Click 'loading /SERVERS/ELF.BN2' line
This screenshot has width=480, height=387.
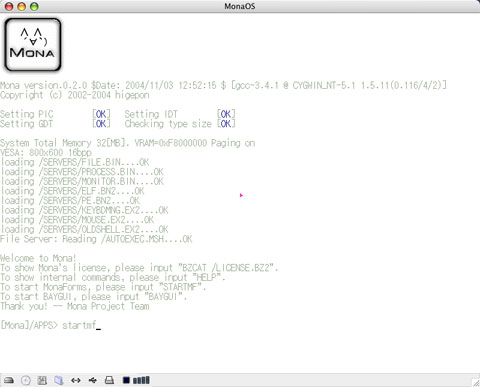(72, 191)
